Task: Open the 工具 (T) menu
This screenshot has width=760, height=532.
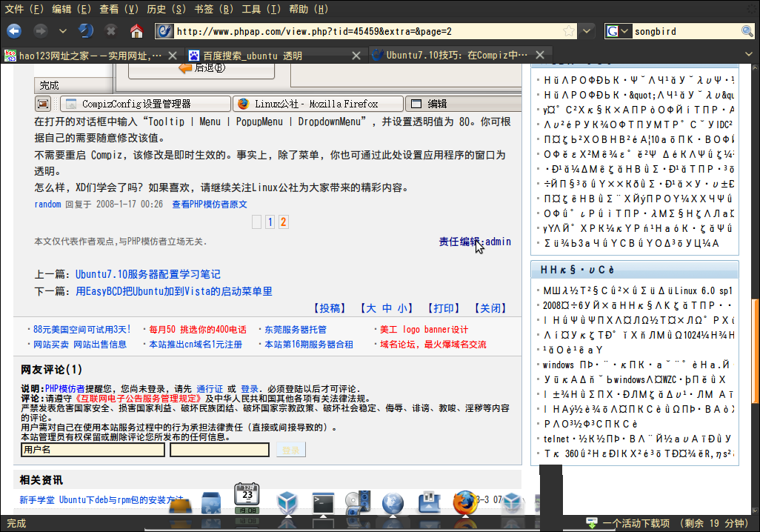Action: coord(261,9)
